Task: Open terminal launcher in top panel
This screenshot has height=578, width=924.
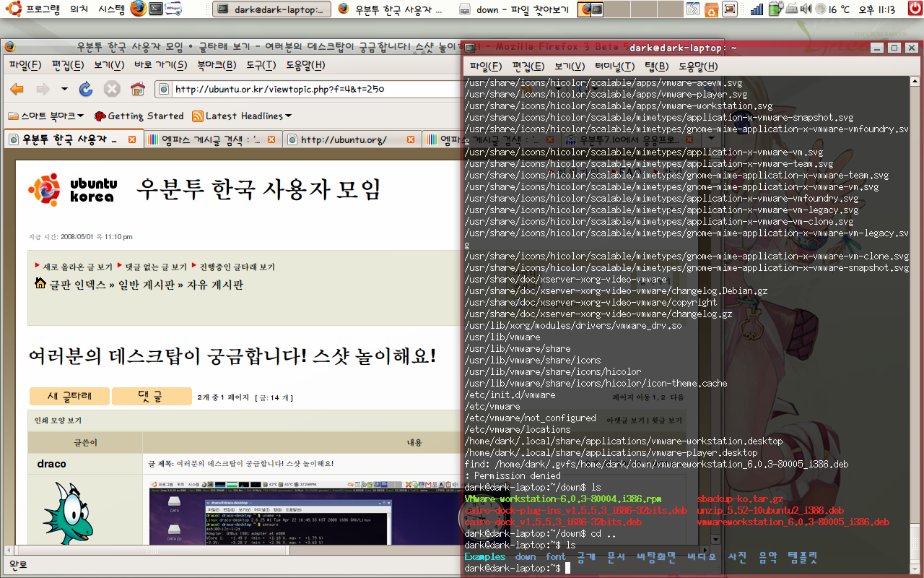Action: (x=155, y=9)
